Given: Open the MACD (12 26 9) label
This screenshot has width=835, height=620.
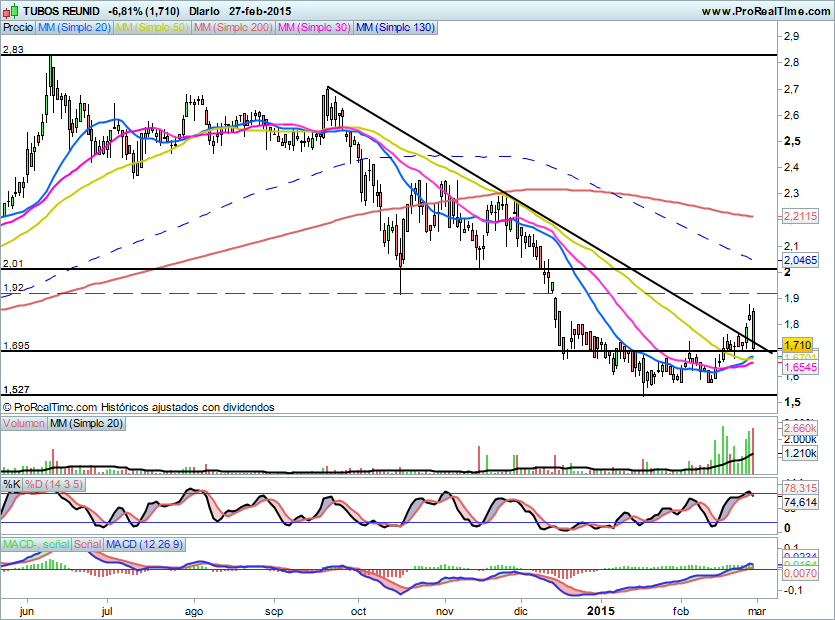Looking at the screenshot, I should (144, 544).
